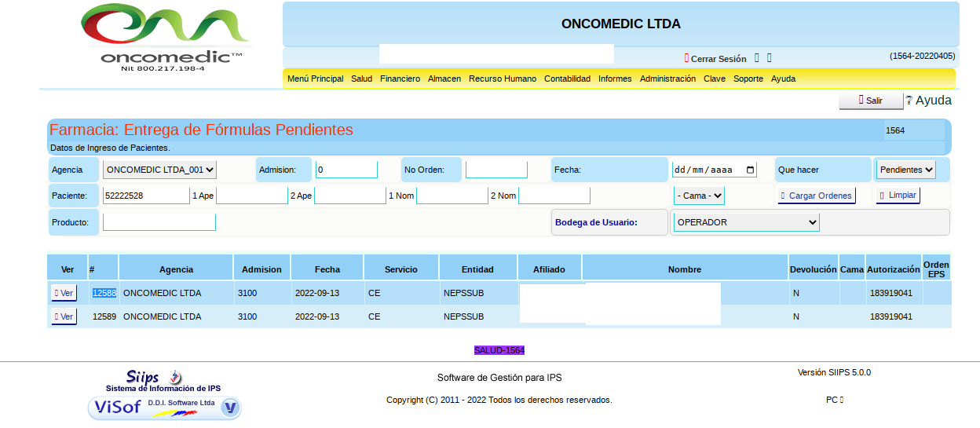Expand the Bodega de Usuario OPERADOR dropdown
This screenshot has height=428, width=980.
coord(746,222)
